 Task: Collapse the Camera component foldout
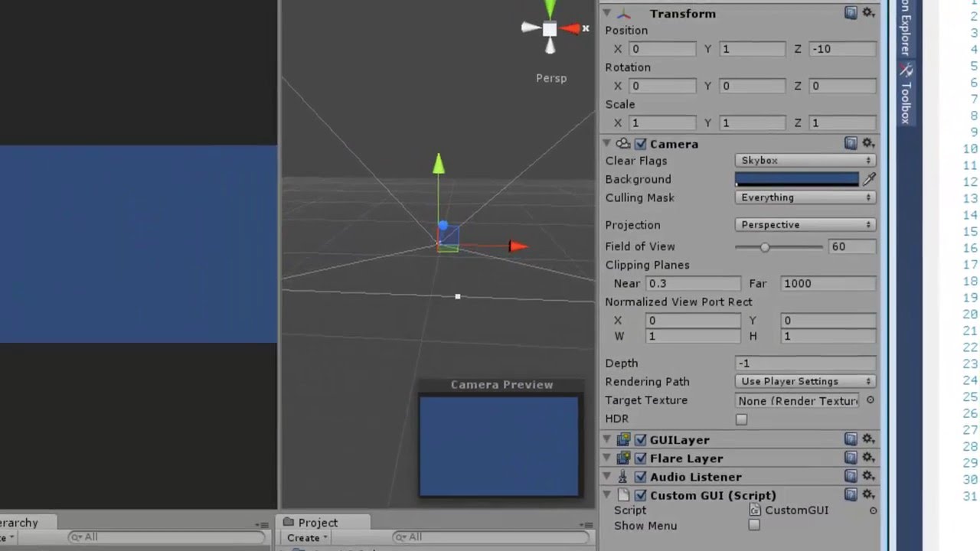click(607, 143)
